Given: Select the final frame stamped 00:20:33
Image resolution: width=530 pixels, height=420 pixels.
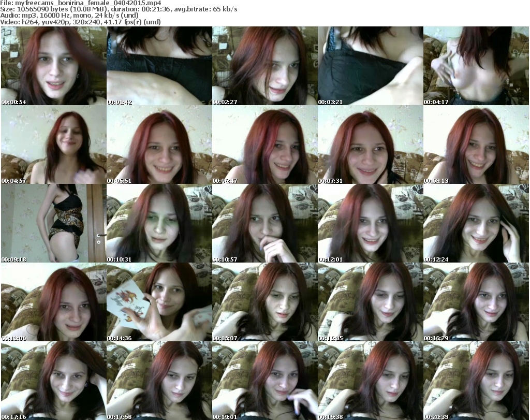Looking at the screenshot, I should coord(476,381).
